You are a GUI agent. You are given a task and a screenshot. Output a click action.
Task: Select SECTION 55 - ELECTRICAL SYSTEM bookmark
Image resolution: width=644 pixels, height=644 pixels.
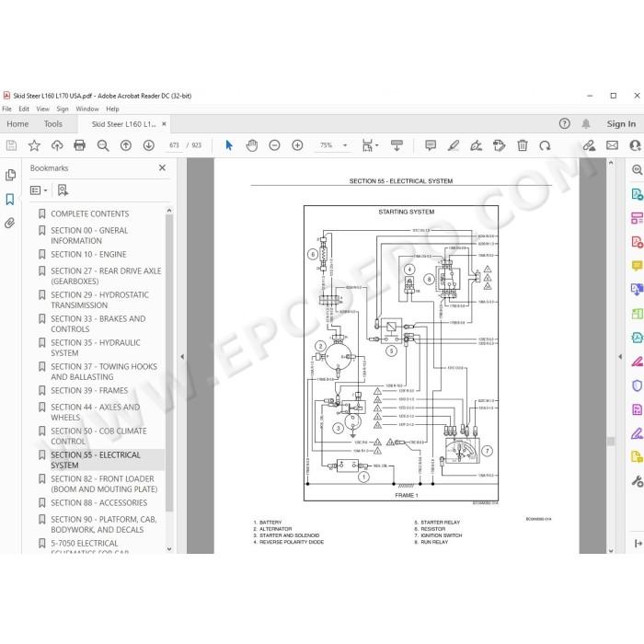96,460
